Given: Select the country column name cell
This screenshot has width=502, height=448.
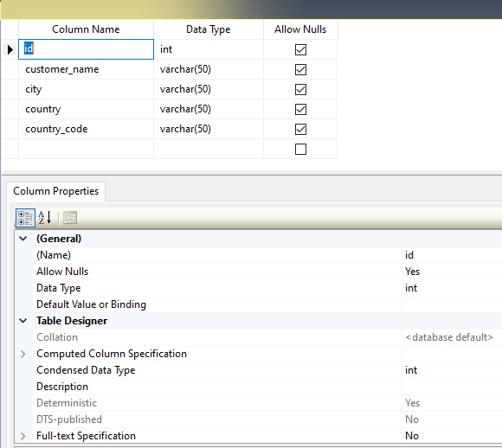Looking at the screenshot, I should click(x=87, y=109).
